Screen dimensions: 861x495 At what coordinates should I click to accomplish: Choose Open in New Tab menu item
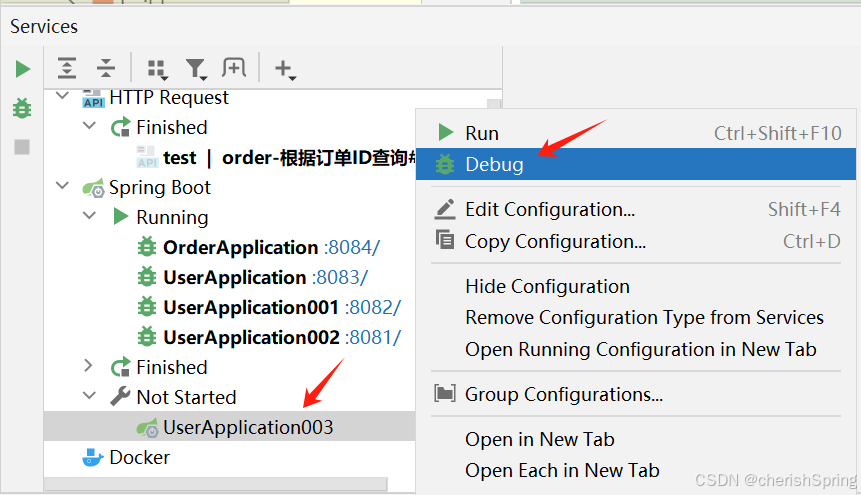tap(636, 440)
